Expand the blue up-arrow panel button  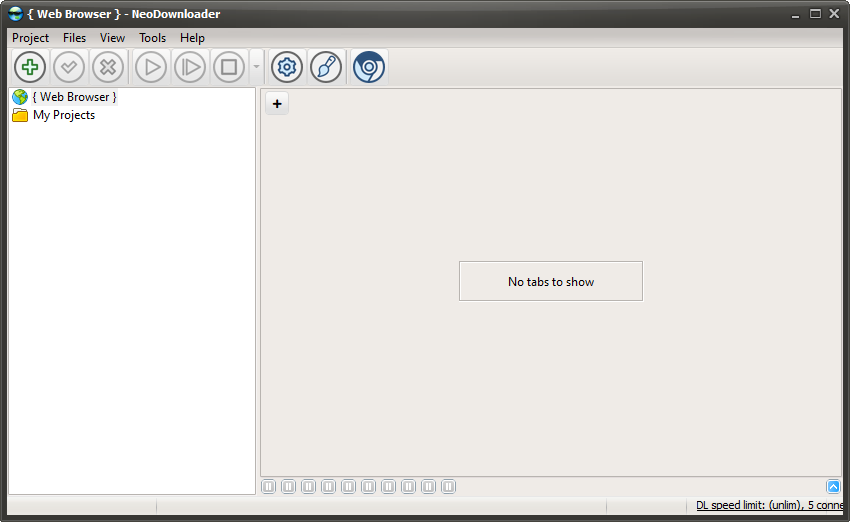tap(833, 487)
